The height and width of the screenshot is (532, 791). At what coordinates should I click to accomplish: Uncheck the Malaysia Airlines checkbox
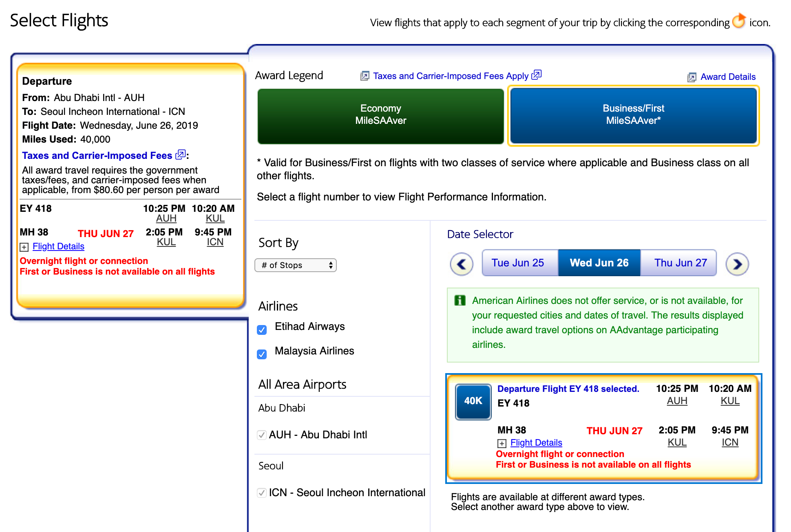(262, 354)
